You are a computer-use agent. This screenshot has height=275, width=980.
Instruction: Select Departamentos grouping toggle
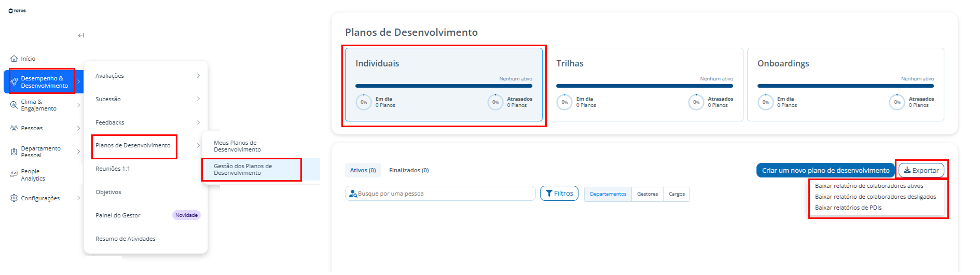coord(608,194)
